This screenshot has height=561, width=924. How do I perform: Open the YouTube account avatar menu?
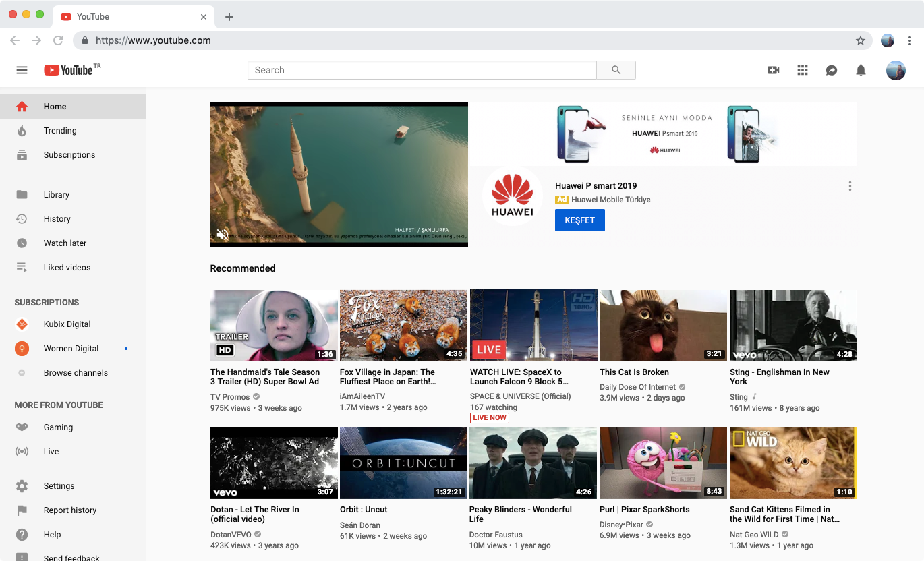[896, 70]
